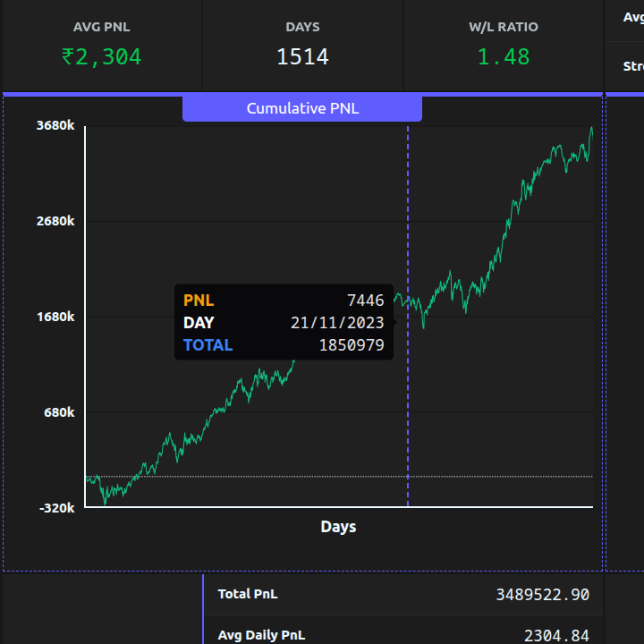Click the -320k y-axis label
Image resolution: width=644 pixels, height=644 pixels.
(x=56, y=507)
